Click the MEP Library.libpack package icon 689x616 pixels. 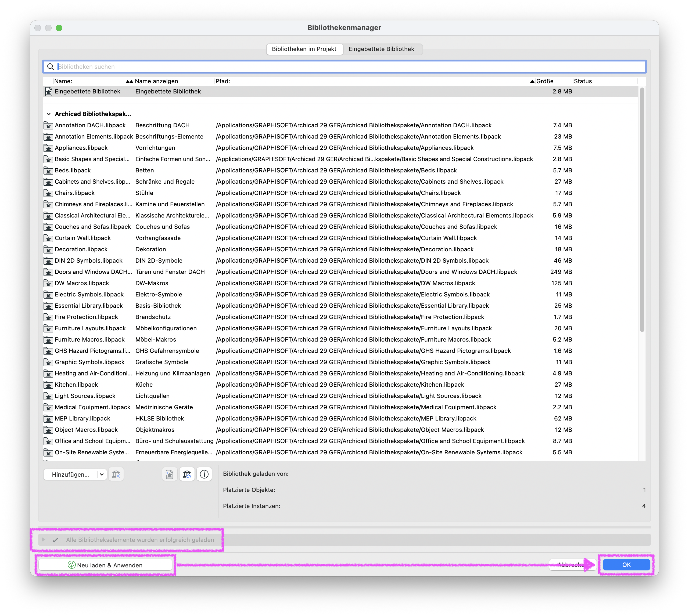coord(48,418)
